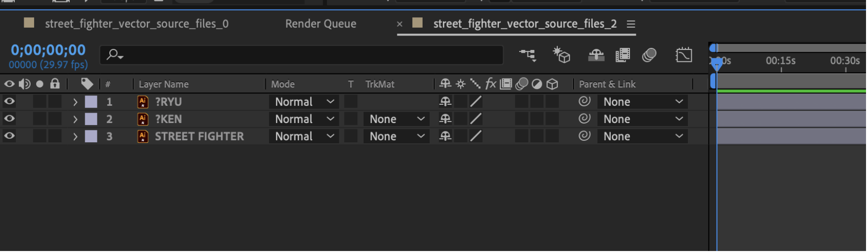Open the Mode dropdown for STREET FIGHTER
Screen dimensions: 868x252
(304, 136)
